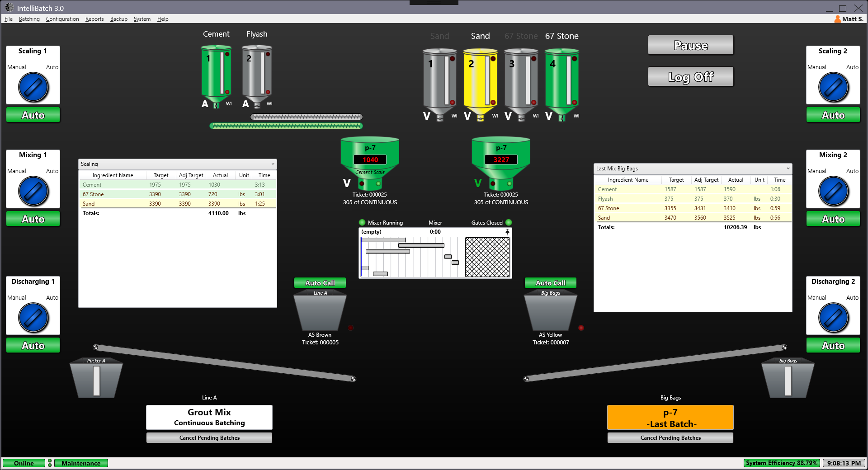Screen dimensions: 868x470
Task: Click the Cement Scale hopper showing 1040
Action: click(370, 163)
